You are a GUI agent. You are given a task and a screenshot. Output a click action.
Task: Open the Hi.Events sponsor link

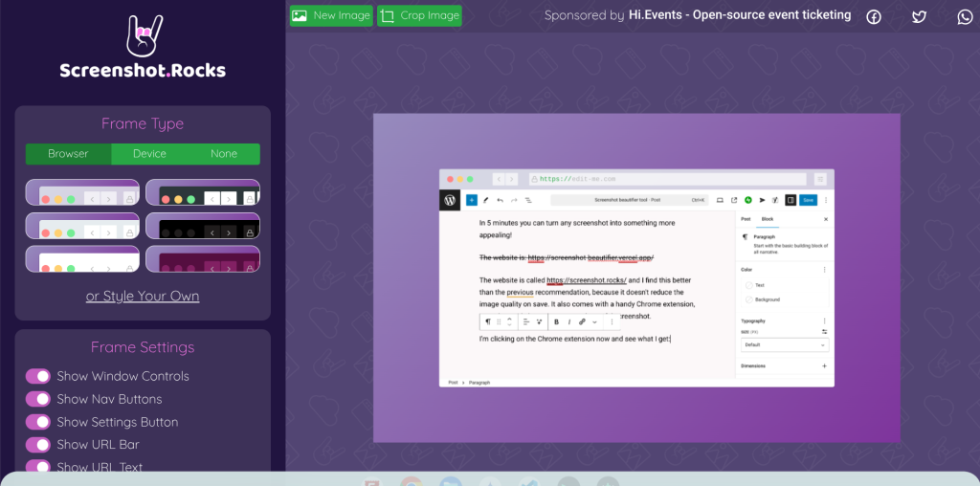click(x=740, y=15)
